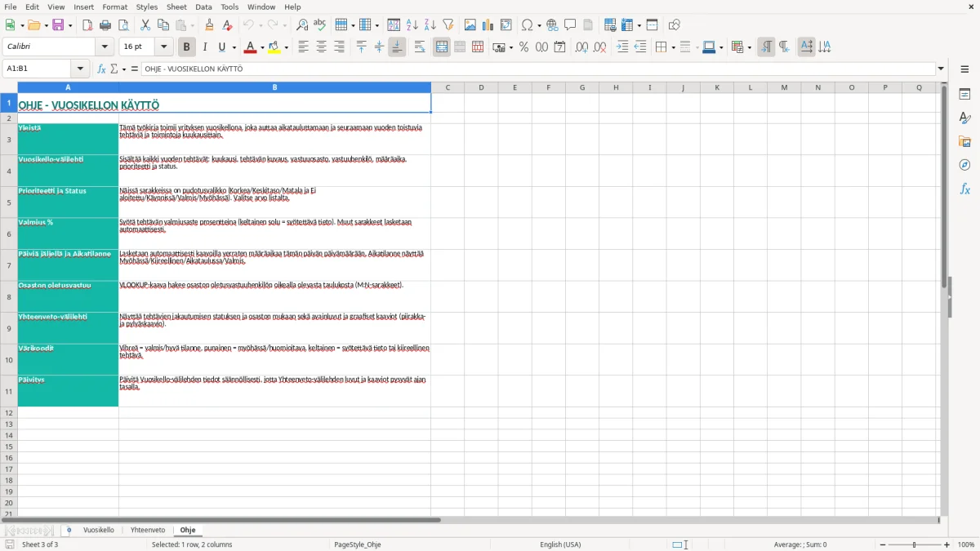Apply the red font color swatch

point(249,47)
